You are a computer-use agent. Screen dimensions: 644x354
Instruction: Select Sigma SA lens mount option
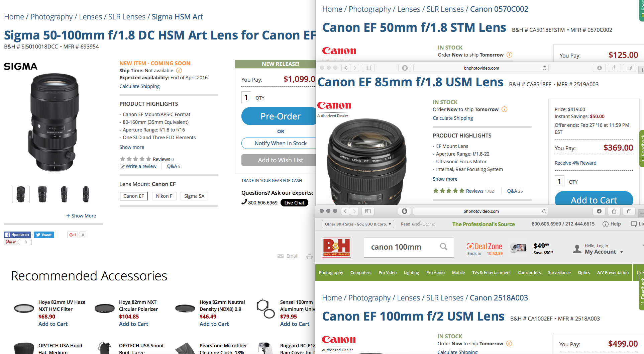tap(194, 196)
